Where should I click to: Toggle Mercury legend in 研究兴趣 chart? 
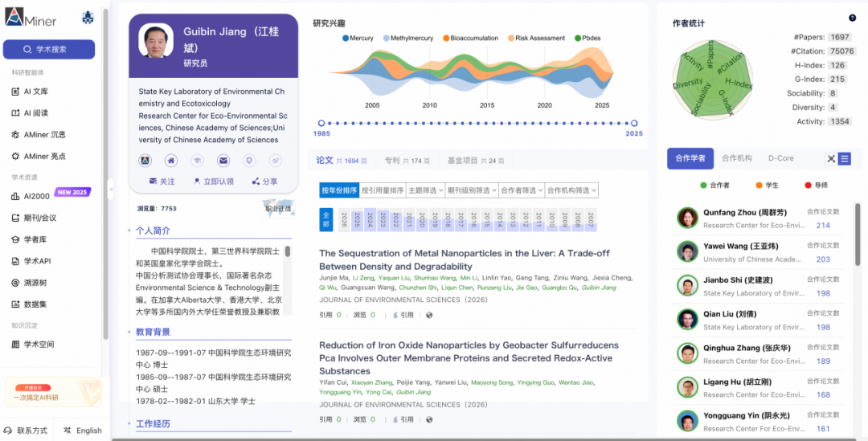pyautogui.click(x=358, y=39)
